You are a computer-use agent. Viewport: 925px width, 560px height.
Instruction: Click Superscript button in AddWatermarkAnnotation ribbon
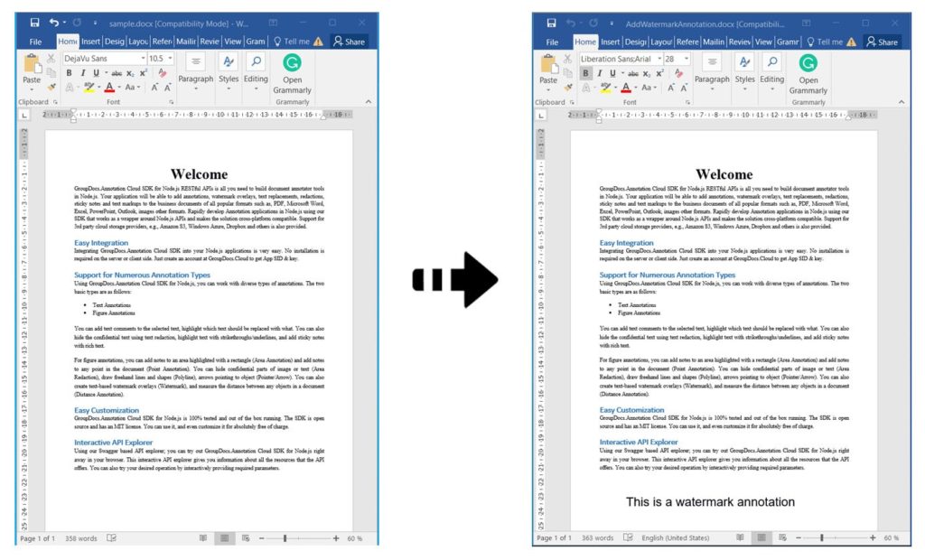(x=659, y=73)
